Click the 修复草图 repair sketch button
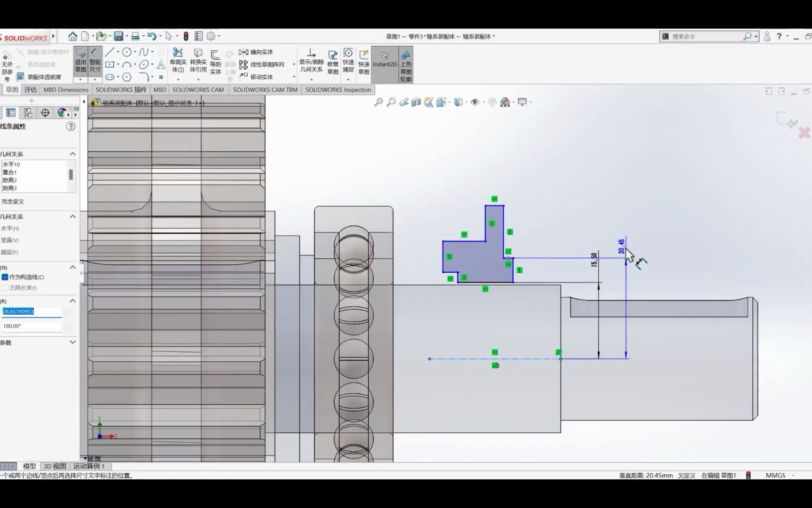 (333, 63)
